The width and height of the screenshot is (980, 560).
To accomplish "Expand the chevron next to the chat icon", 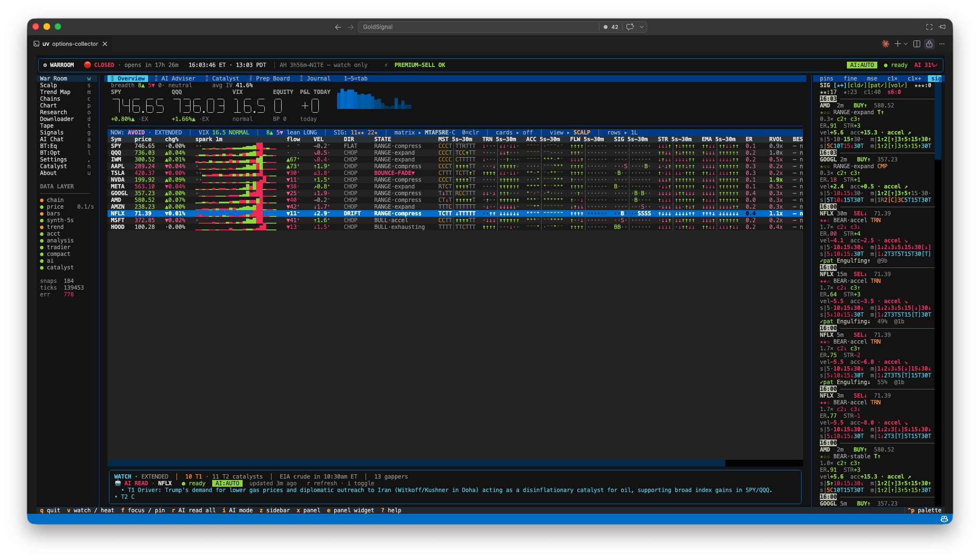I will click(x=641, y=27).
